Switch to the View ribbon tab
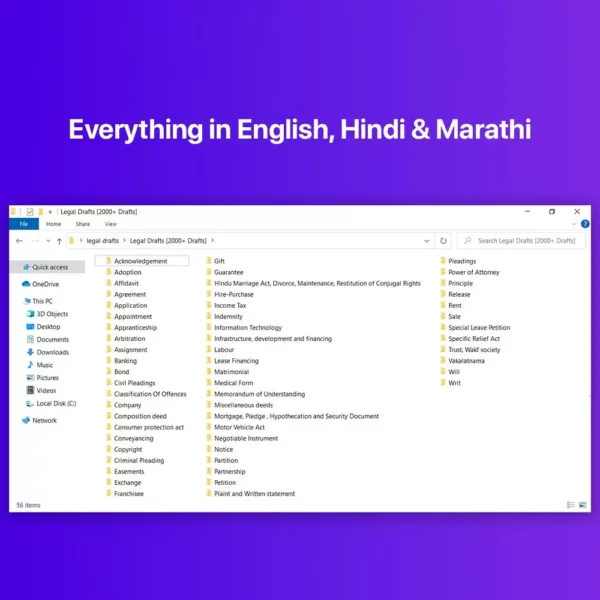 click(x=110, y=224)
